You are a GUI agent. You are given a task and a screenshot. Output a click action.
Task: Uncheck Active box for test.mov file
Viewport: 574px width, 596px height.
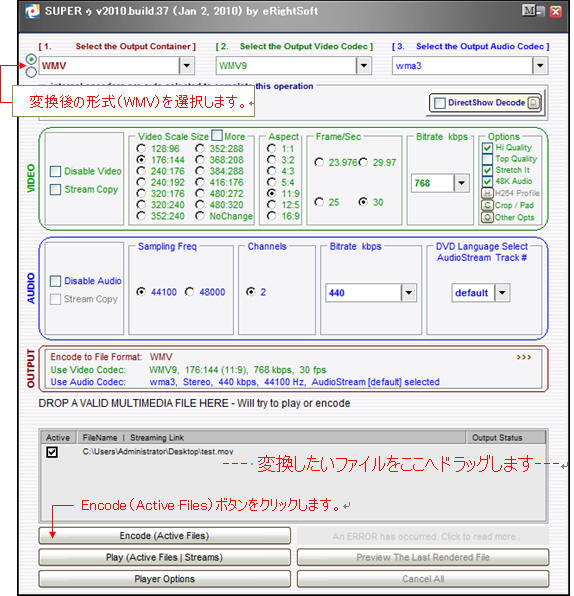coord(52,452)
